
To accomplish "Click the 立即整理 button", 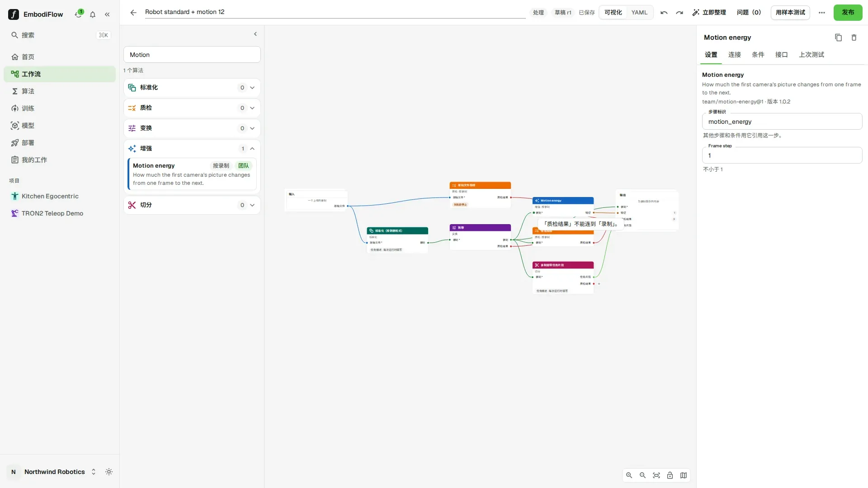I will pyautogui.click(x=709, y=13).
